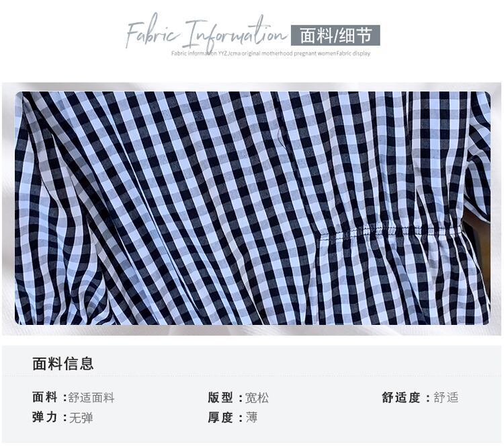504x446 pixels.
Task: Select the 舒适度 label text
Action: (401, 398)
